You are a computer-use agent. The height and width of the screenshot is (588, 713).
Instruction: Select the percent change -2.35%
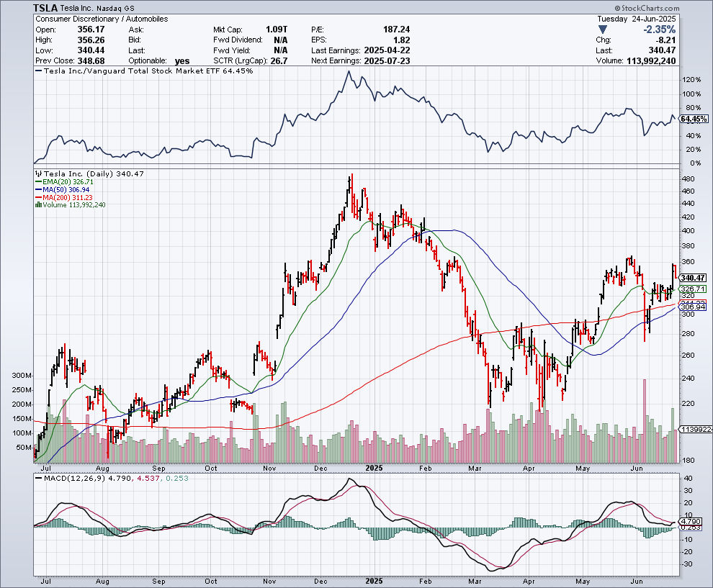tap(659, 30)
